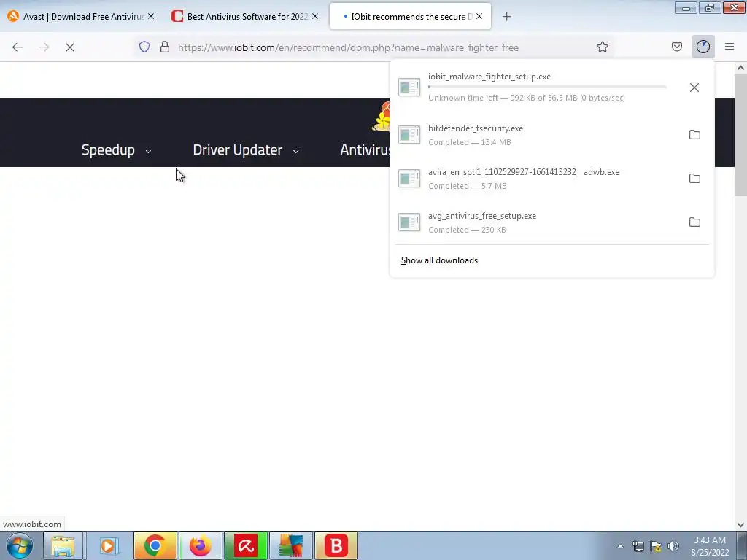The image size is (747, 560).
Task: Open AVG application in taskbar
Action: point(291,545)
